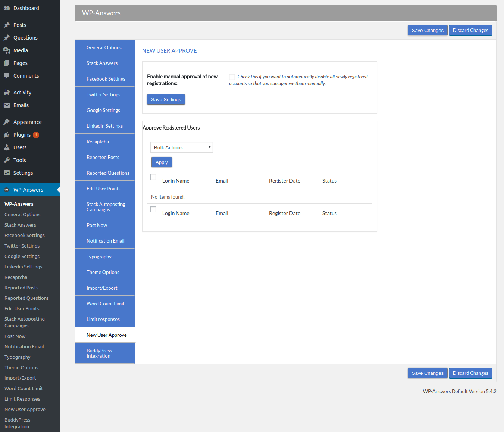
Task: Go to the Google Settings blue tab
Action: [105, 110]
